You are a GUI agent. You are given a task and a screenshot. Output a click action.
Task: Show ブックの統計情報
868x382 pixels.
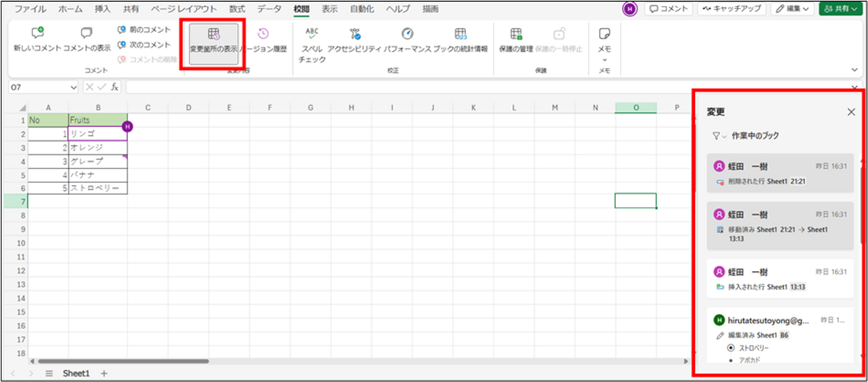pos(461,40)
